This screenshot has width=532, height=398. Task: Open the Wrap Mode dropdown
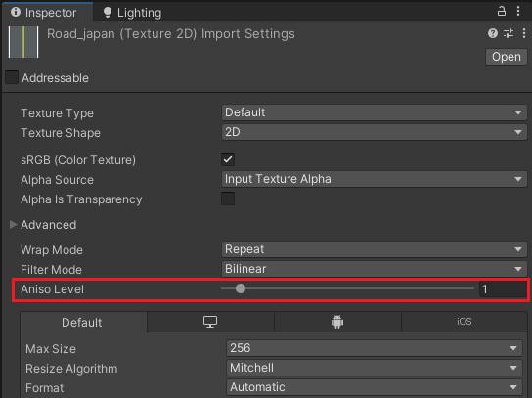tap(375, 249)
